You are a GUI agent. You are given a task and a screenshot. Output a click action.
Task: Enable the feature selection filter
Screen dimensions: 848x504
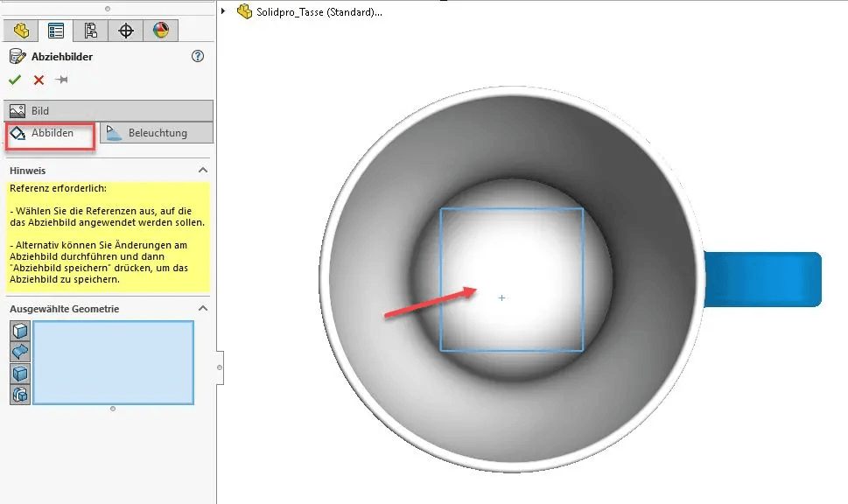tap(19, 395)
